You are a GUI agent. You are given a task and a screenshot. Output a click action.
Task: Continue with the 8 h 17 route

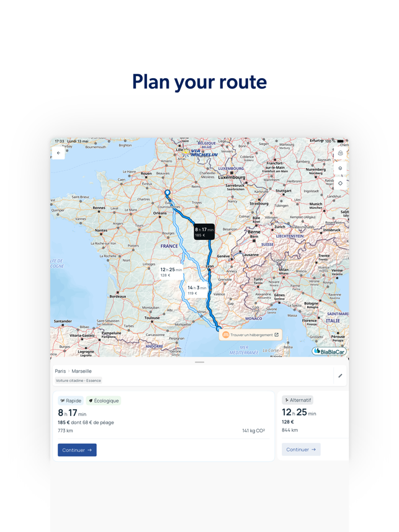click(x=77, y=450)
